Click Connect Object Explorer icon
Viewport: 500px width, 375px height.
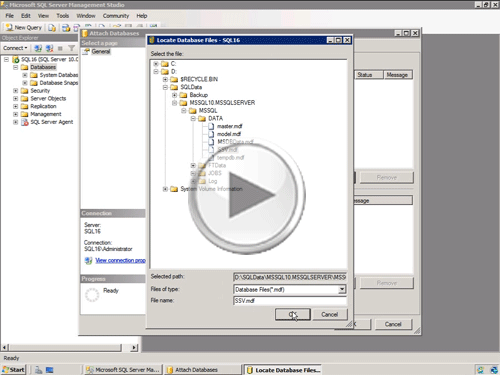tap(38, 48)
